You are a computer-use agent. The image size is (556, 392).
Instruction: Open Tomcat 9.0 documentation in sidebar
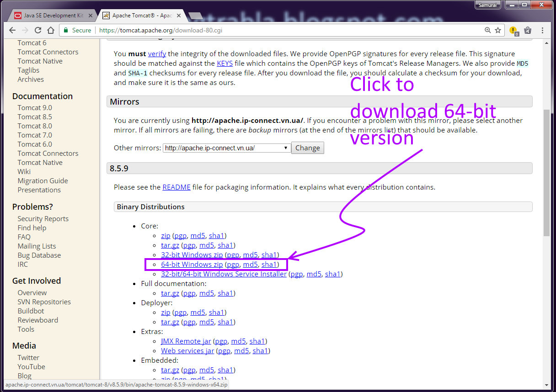(x=35, y=108)
